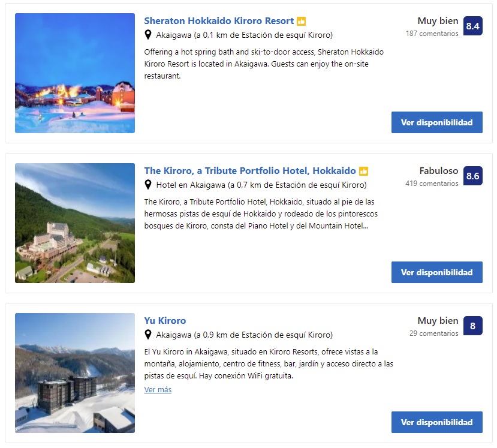Click thumbs-up badge next to The Kiroro title
This screenshot has height=448, width=497.
point(363,171)
